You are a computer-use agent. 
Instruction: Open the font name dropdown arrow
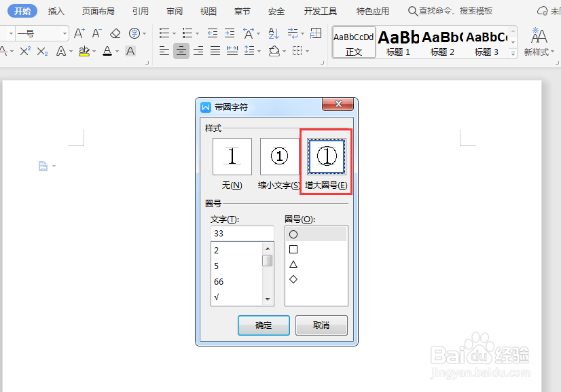(11, 34)
